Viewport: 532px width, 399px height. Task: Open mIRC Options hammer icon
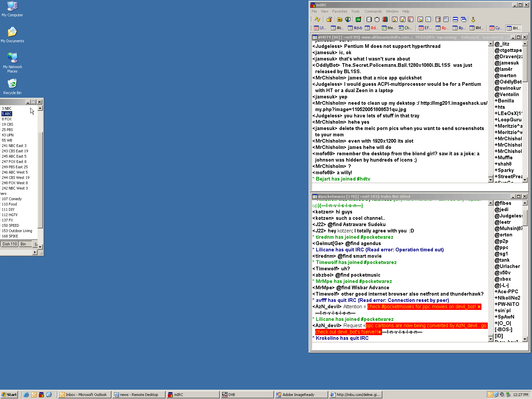pyautogui.click(x=329, y=19)
